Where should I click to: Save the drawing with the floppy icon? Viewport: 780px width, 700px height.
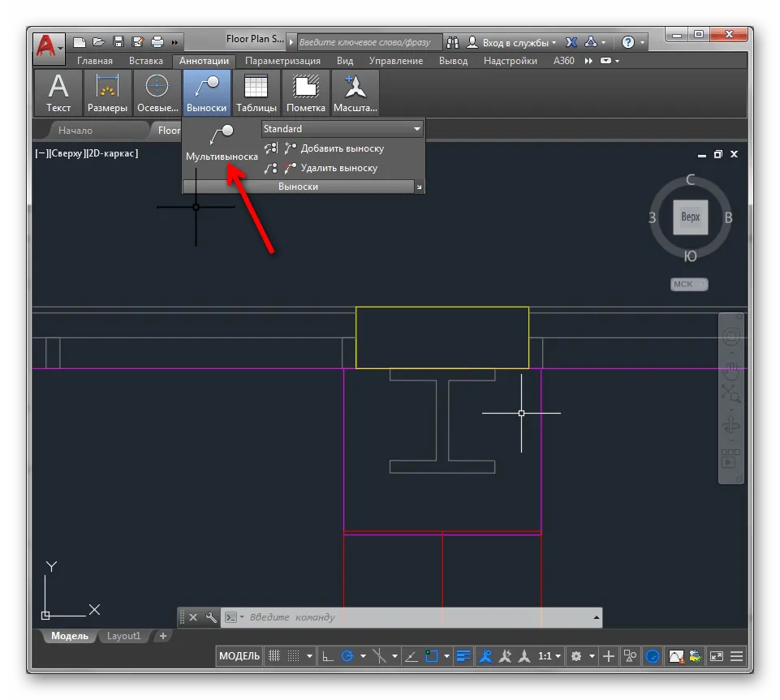click(119, 42)
